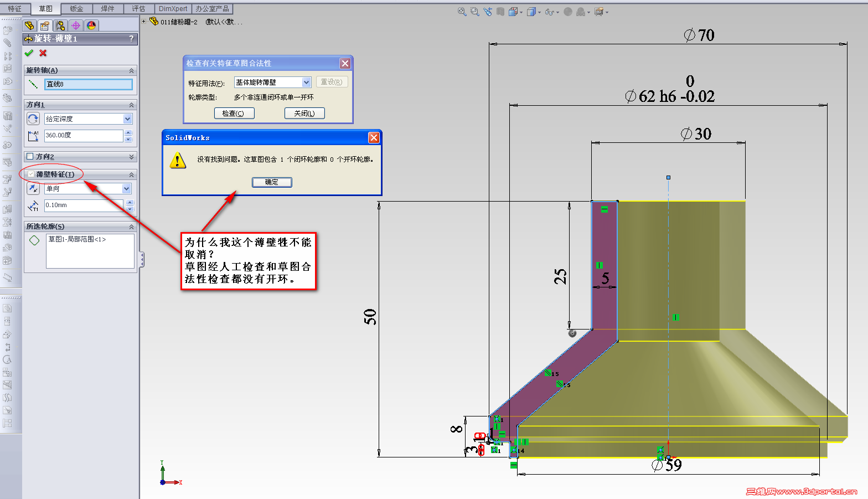Increase 0.10mm thickness with up stepper
This screenshot has width=868, height=499.
(x=130, y=203)
